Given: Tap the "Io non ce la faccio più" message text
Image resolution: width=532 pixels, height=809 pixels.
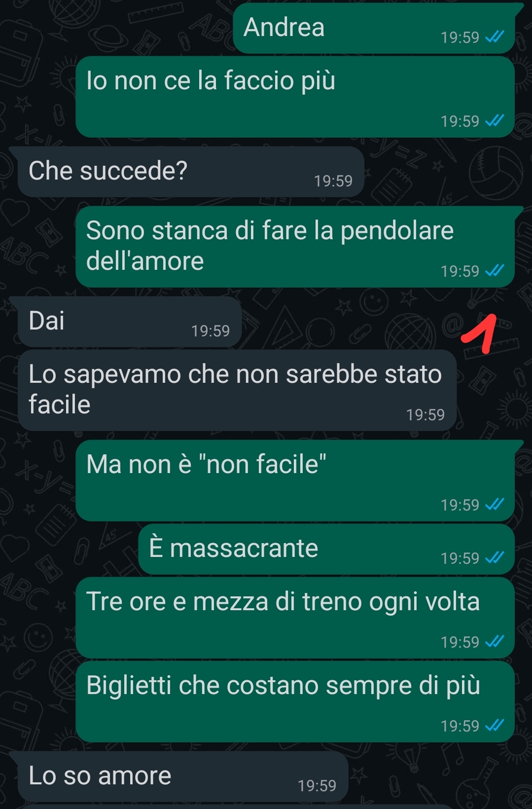Looking at the screenshot, I should tap(211, 80).
